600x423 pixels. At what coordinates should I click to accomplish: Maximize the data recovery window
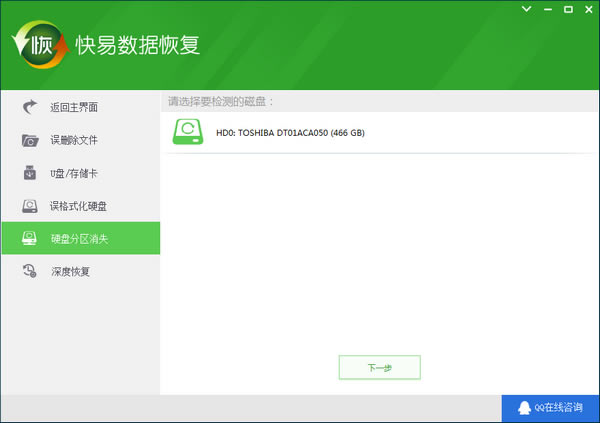click(x=568, y=10)
